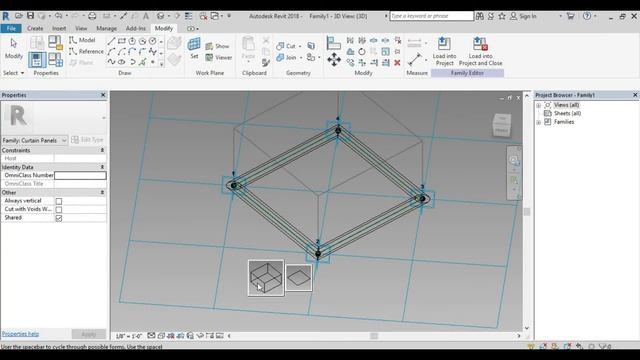Viewport: 640px width, 360px height.
Task: Click the Show work plane button
Action: [x=218, y=46]
